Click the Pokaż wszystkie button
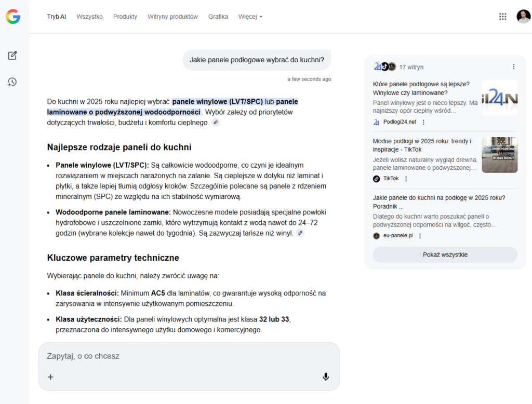The width and height of the screenshot is (532, 404). [445, 254]
